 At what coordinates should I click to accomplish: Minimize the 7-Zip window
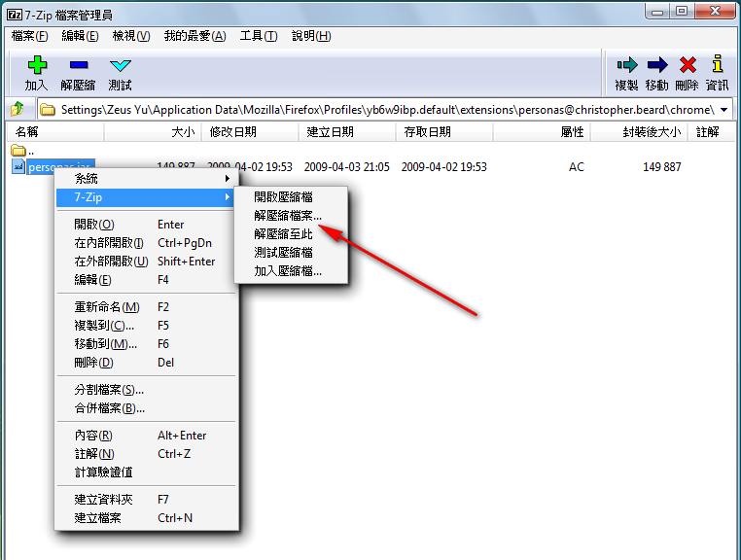point(657,11)
